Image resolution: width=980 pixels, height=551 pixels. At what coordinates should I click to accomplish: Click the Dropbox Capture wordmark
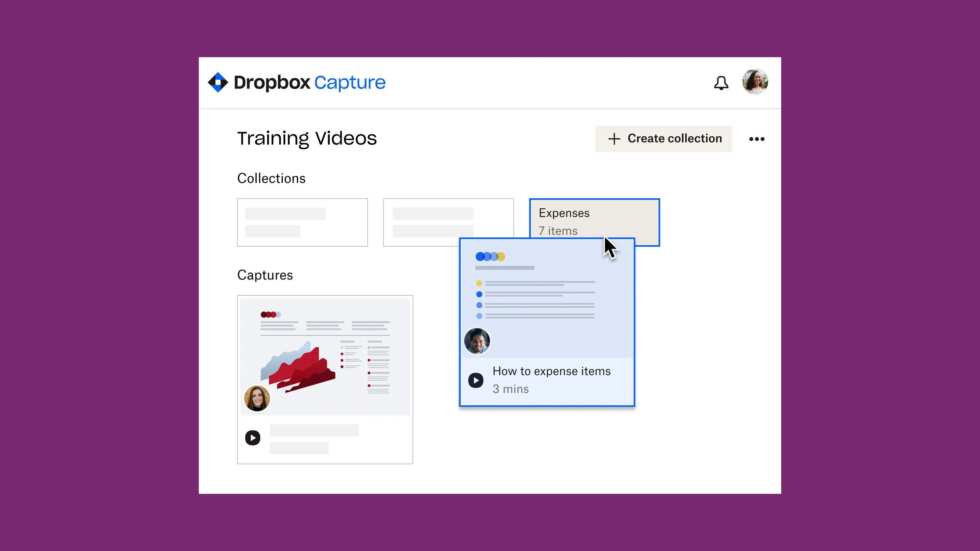coord(310,83)
